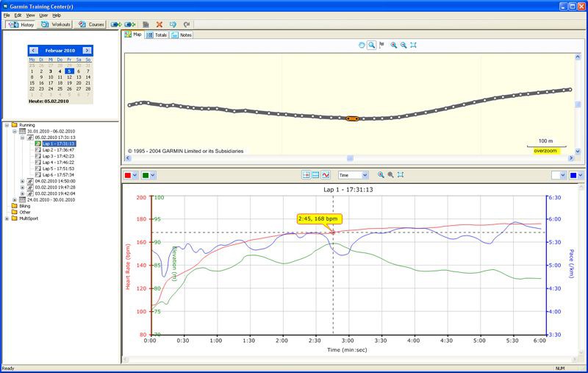Open the red heart rate series dropdown arrow
Viewport: 588px width, 373px height.
tap(135, 175)
